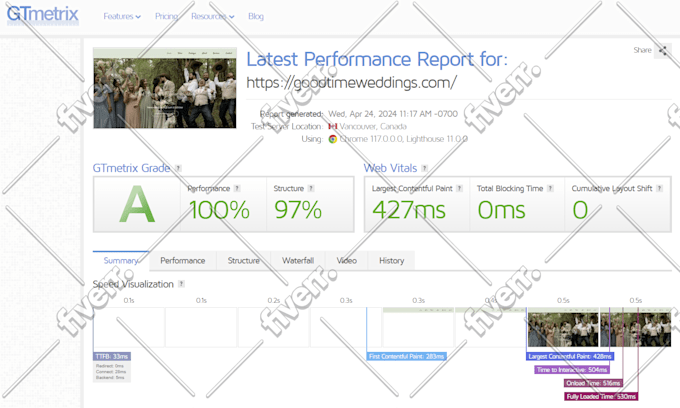Click the Canada flag icon
The width and height of the screenshot is (680, 408).
click(333, 127)
